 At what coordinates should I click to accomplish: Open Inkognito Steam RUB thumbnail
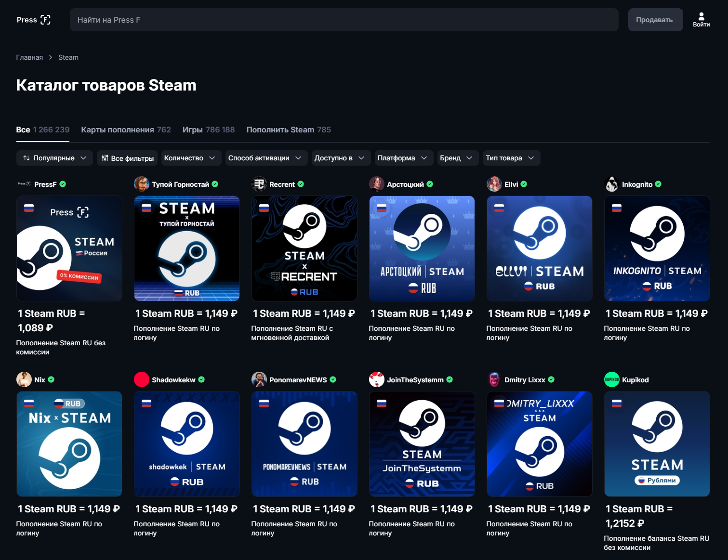coord(657,248)
